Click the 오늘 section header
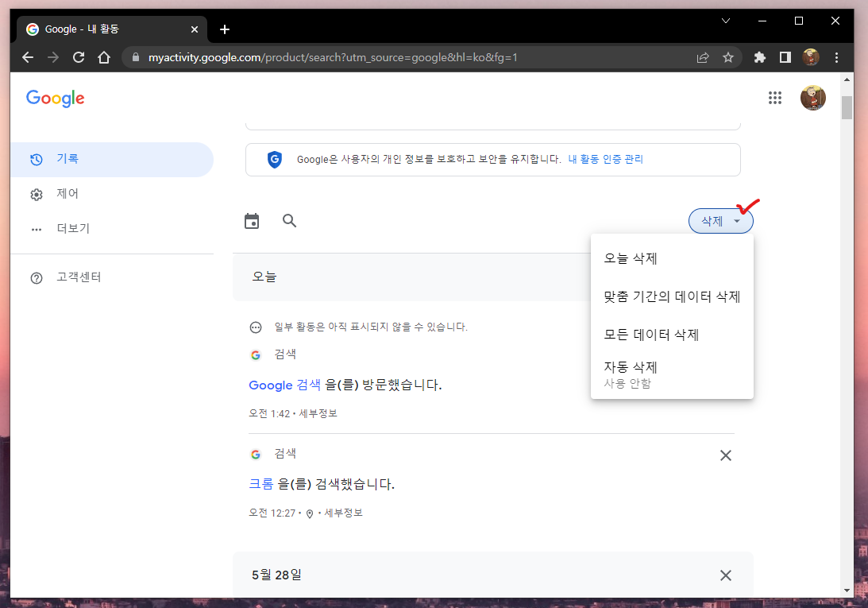868x608 pixels. pyautogui.click(x=264, y=277)
